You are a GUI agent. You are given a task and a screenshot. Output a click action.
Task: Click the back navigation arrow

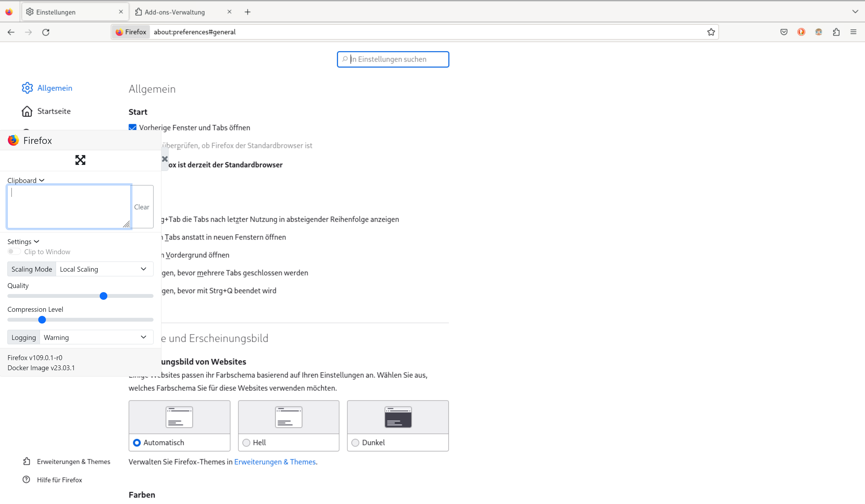click(x=11, y=32)
